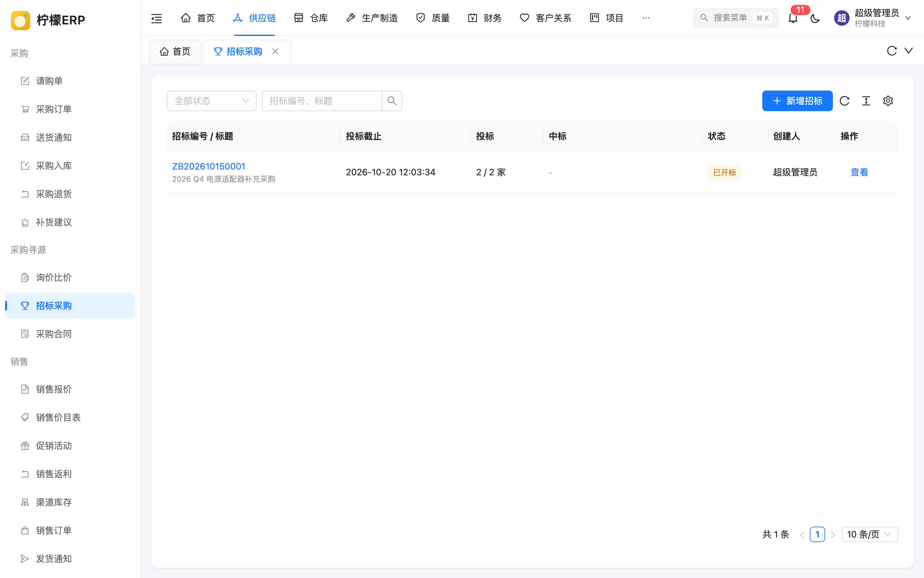Toggle dark mode moon icon
The width and height of the screenshot is (924, 578).
(x=815, y=18)
